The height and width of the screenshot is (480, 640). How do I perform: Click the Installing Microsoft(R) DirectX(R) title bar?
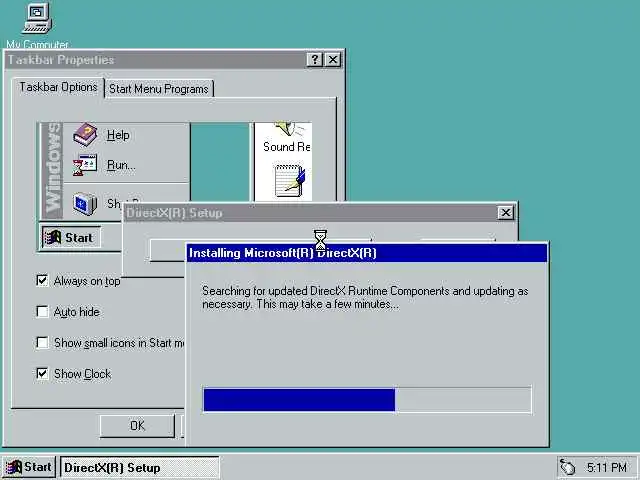pyautogui.click(x=367, y=253)
